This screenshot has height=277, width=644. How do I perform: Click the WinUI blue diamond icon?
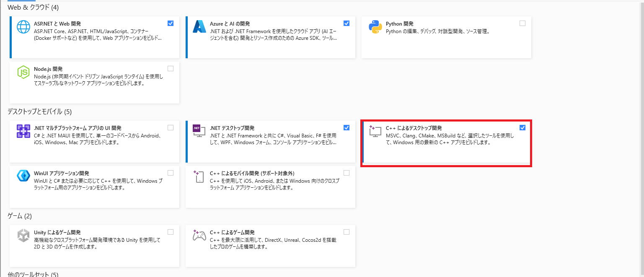point(23,176)
